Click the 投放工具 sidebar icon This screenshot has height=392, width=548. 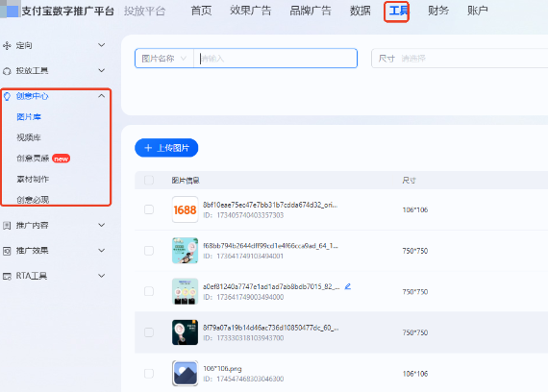7,71
